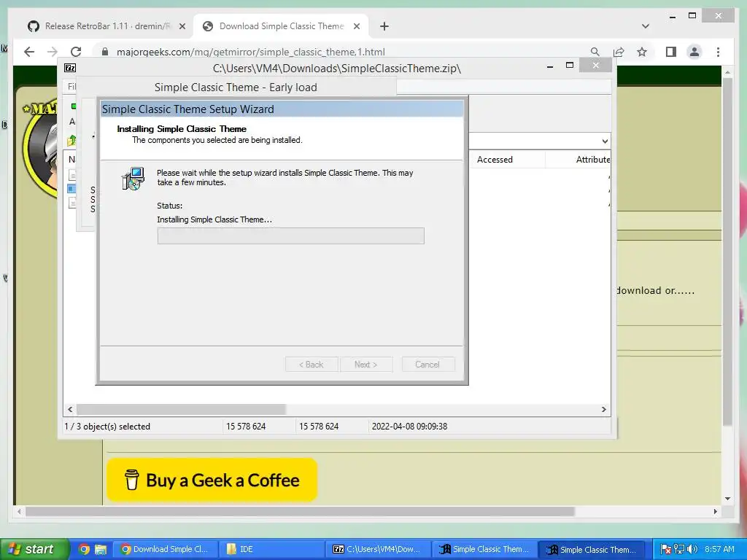Click the setup wizard installer icon

(x=133, y=179)
